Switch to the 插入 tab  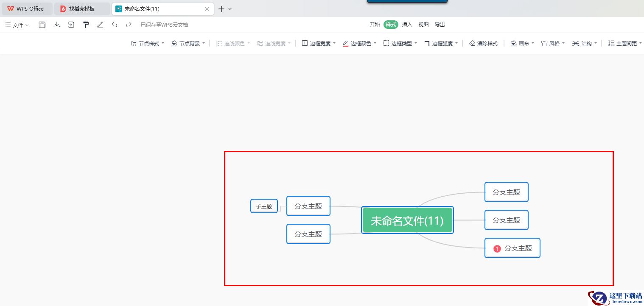coord(407,25)
